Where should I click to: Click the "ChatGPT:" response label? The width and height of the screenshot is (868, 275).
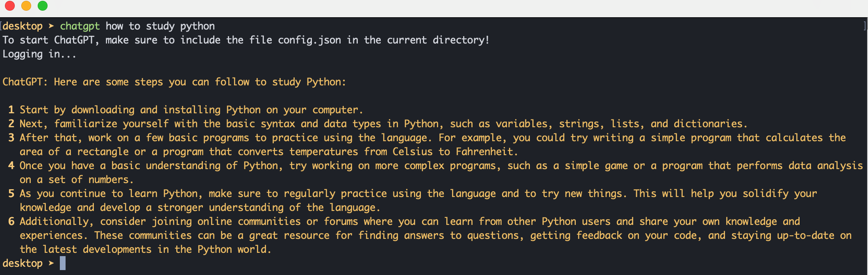click(x=25, y=82)
